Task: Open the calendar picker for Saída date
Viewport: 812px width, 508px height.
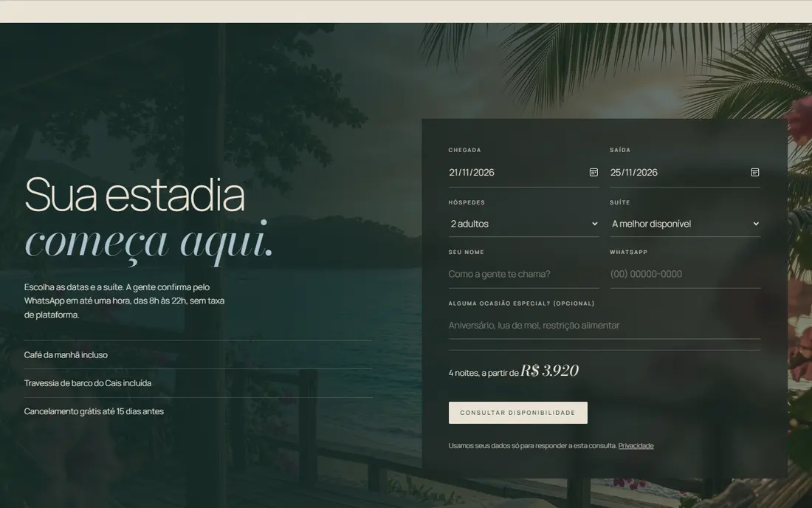Action: pos(754,173)
